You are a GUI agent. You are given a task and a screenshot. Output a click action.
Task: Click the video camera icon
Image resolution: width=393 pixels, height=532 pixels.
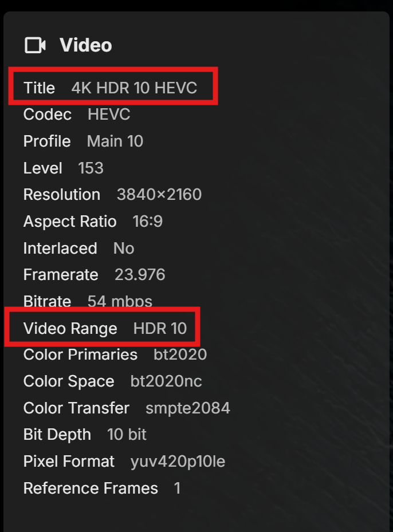35,45
